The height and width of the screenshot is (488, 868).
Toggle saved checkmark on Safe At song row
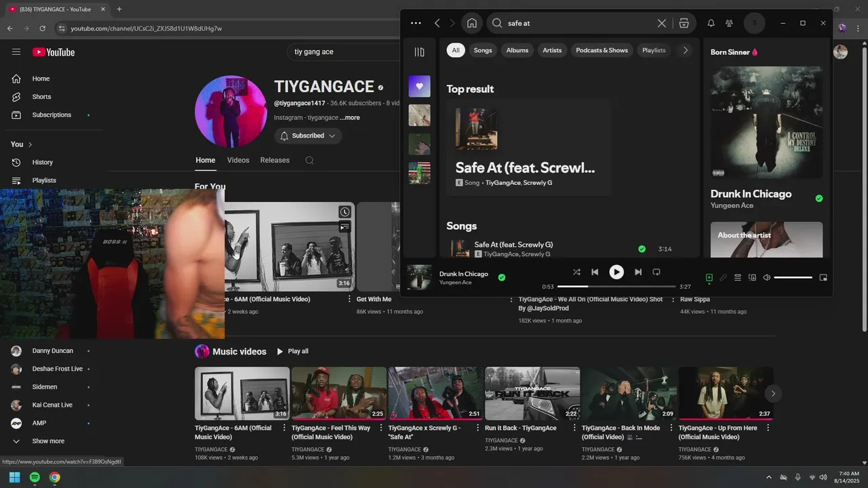tap(642, 249)
